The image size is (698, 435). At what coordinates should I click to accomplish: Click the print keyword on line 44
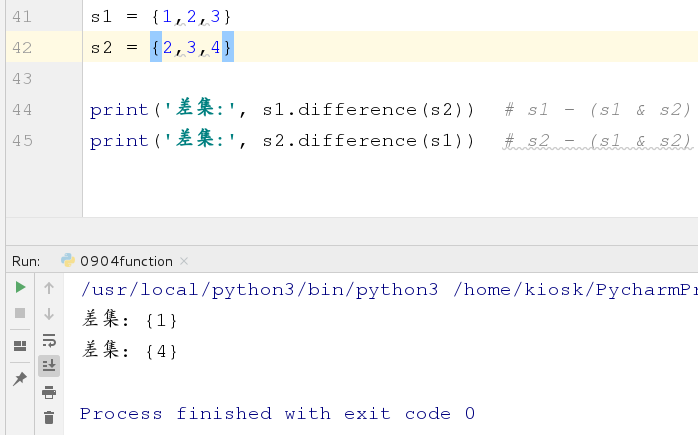coord(119,110)
